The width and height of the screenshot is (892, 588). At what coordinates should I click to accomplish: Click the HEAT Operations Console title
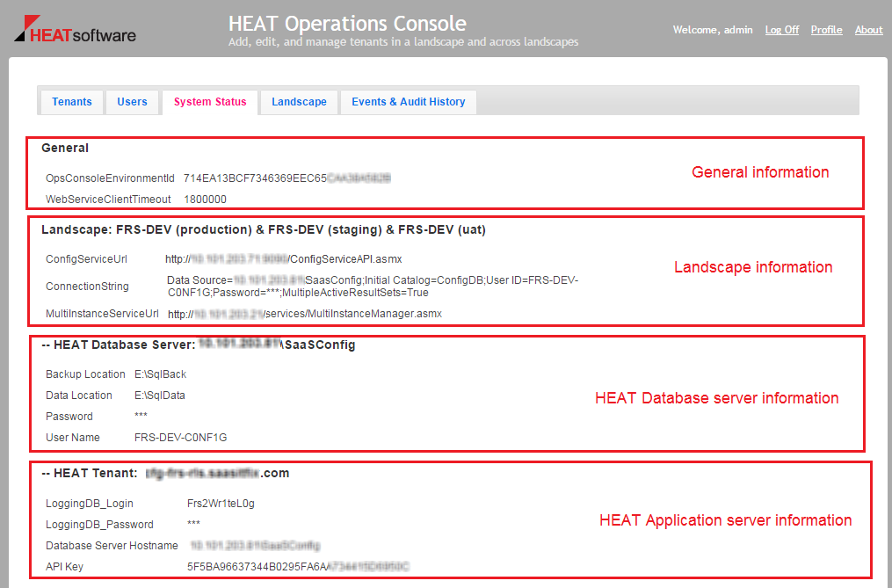point(348,24)
